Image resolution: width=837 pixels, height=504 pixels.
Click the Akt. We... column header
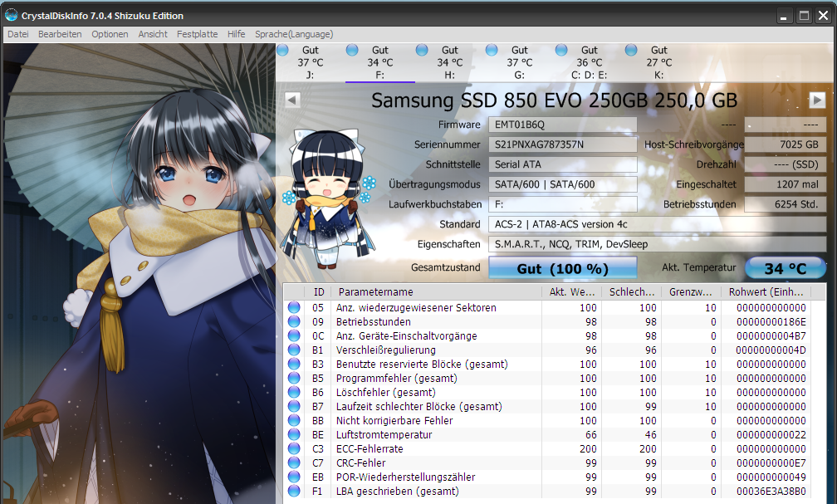(x=571, y=292)
